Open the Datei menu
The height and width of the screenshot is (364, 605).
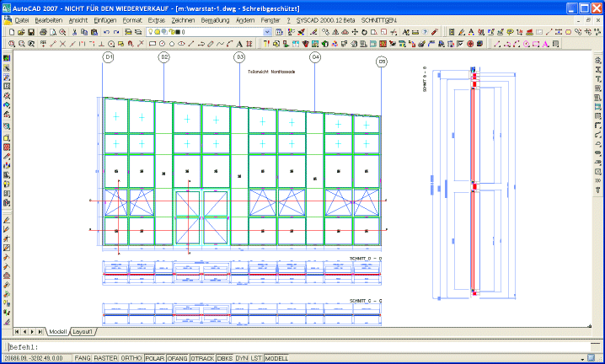(x=22, y=20)
